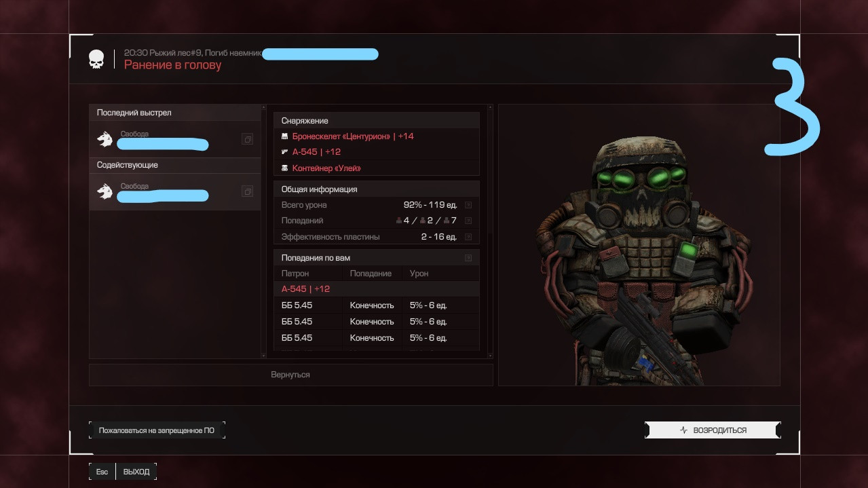
Task: Click the container icon beside Контейнер «Улей»
Action: [x=285, y=168]
